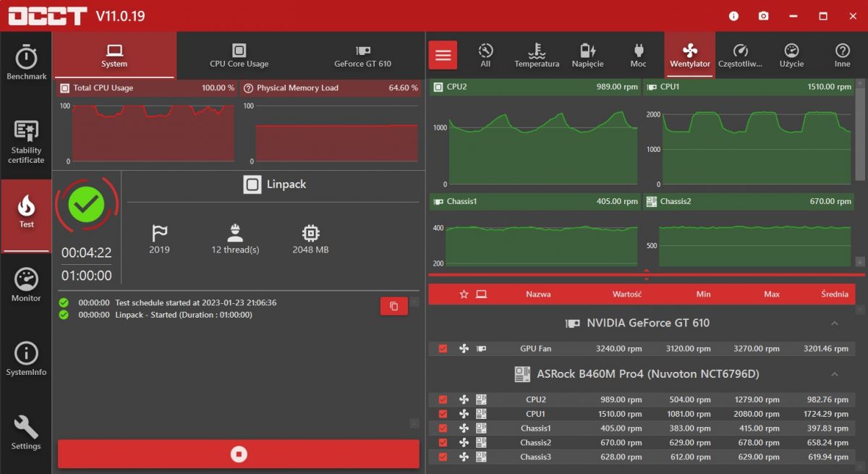Select the Napięcie voltage filter
868x474 pixels.
tap(587, 55)
